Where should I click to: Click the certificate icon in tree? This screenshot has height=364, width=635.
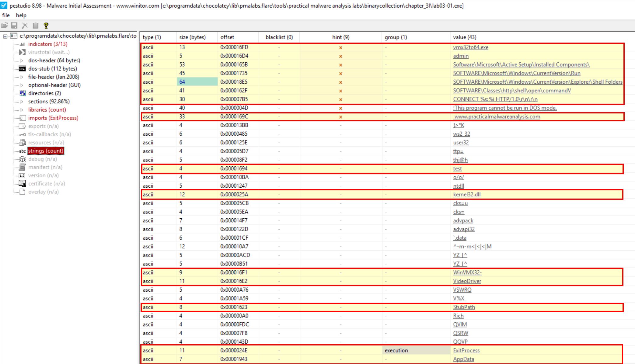pyautogui.click(x=22, y=184)
